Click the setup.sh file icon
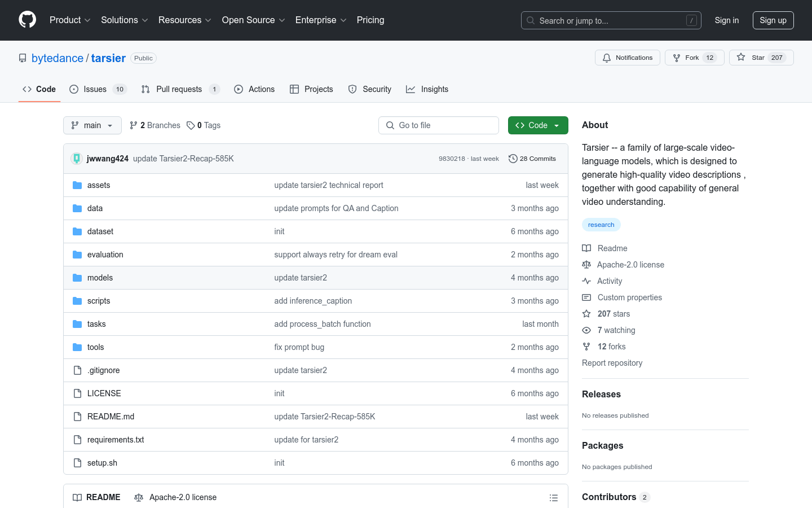The width and height of the screenshot is (812, 508). pyautogui.click(x=77, y=463)
